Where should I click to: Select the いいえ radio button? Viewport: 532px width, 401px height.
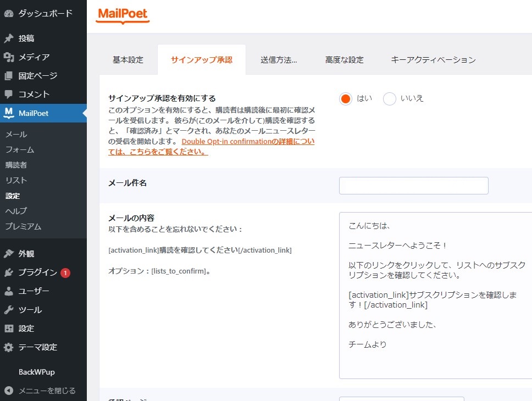[390, 99]
